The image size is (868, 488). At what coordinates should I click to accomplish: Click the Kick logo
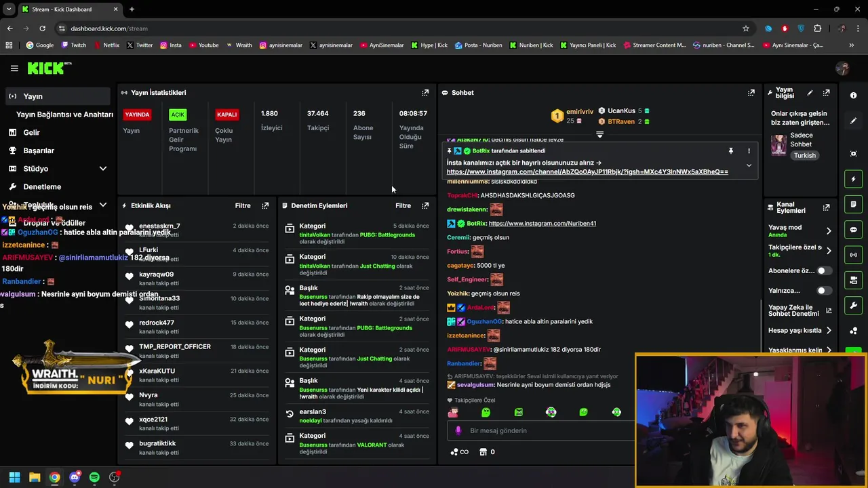click(49, 68)
